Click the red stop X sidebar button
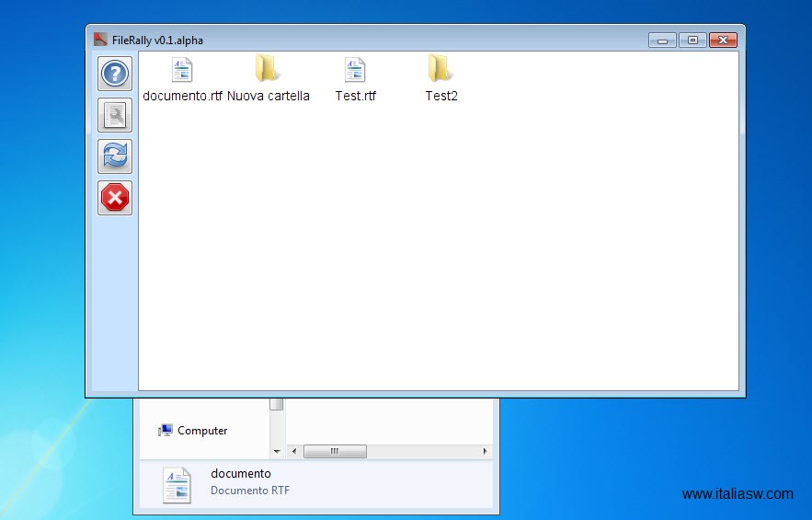 (x=115, y=198)
